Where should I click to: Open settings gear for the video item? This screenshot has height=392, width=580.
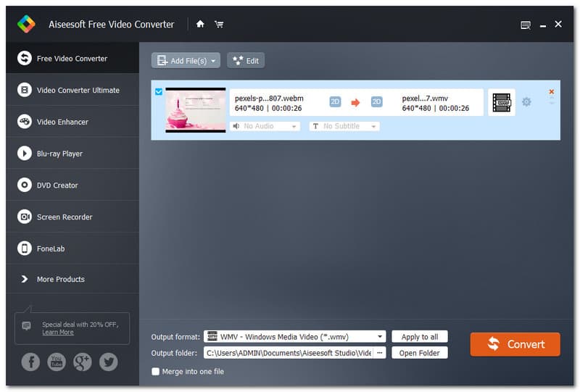tap(526, 102)
